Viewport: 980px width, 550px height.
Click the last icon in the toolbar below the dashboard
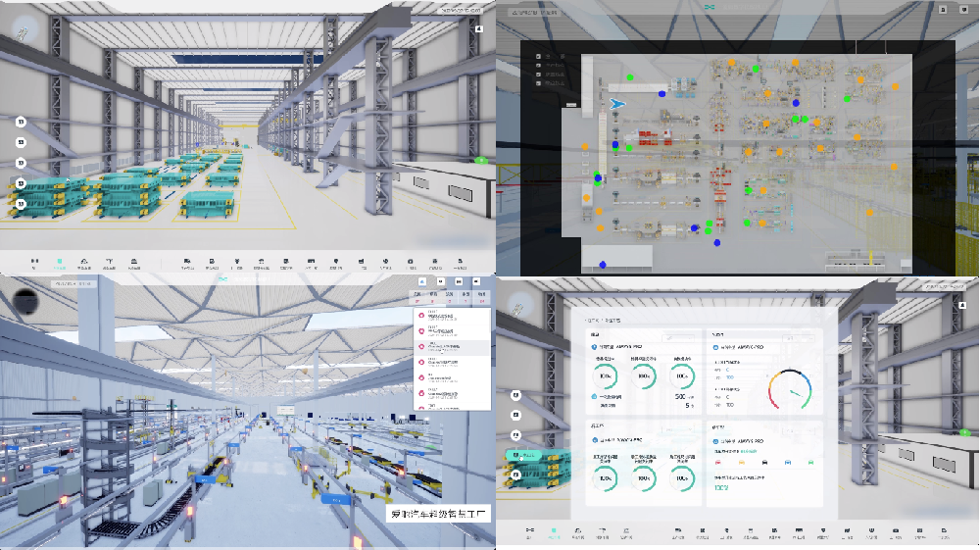(944, 533)
